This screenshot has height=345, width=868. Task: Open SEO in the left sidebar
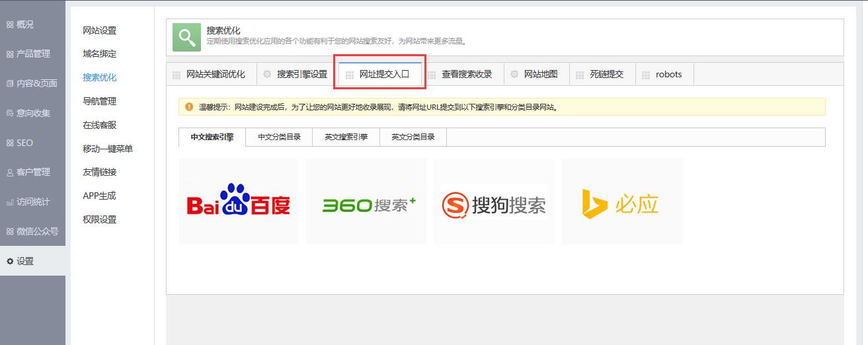coord(24,143)
